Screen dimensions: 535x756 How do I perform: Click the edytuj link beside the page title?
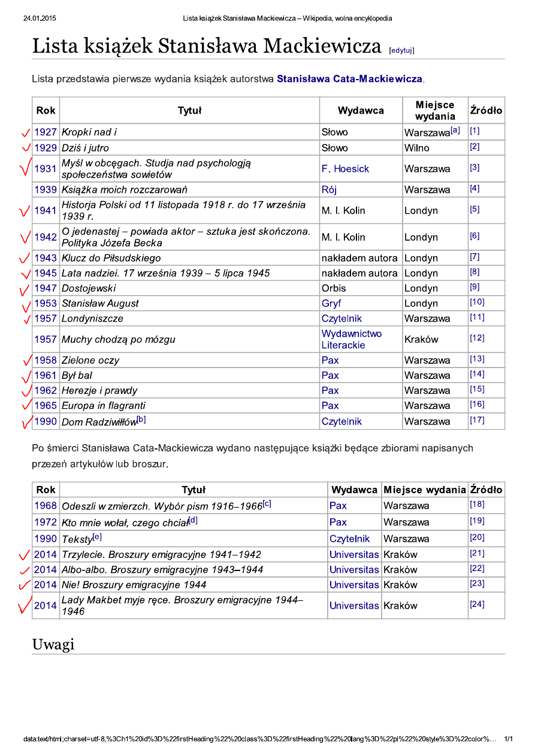click(x=401, y=50)
